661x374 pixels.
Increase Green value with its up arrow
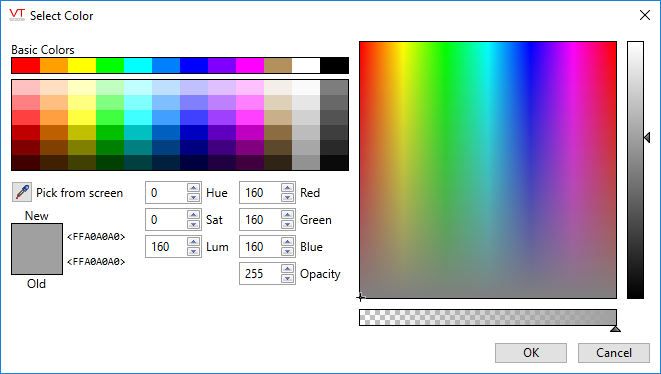tap(288, 215)
